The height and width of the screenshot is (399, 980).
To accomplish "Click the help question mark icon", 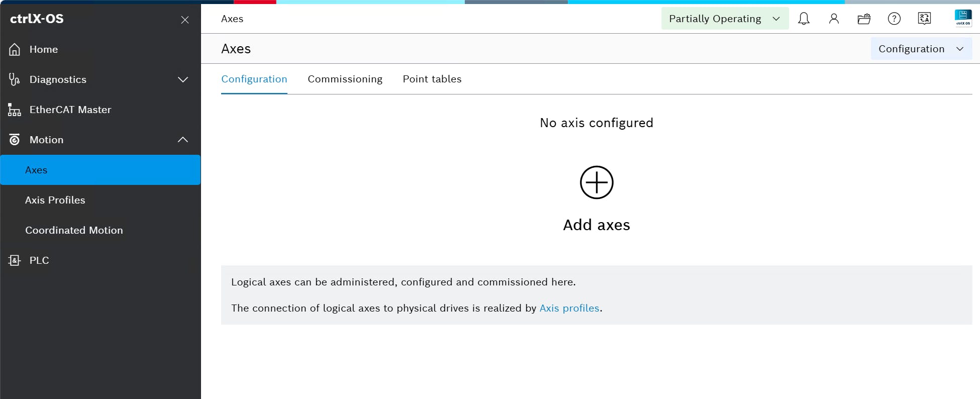I will click(894, 19).
